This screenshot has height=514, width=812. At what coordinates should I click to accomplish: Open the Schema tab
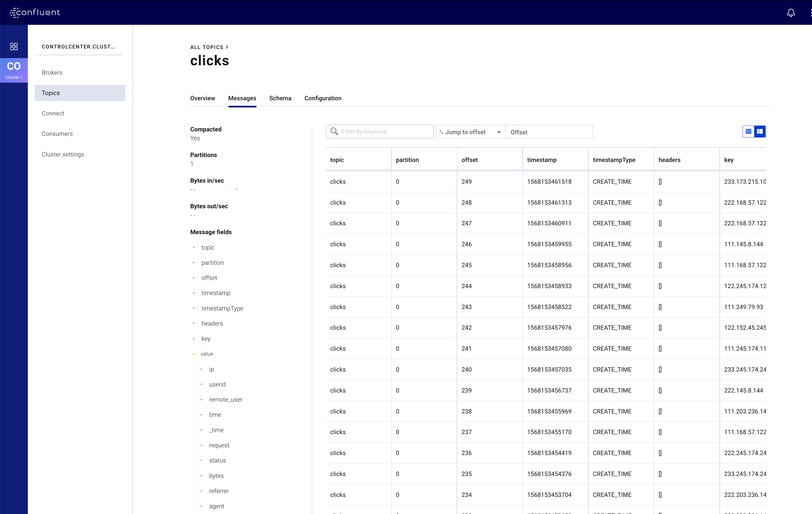[280, 98]
